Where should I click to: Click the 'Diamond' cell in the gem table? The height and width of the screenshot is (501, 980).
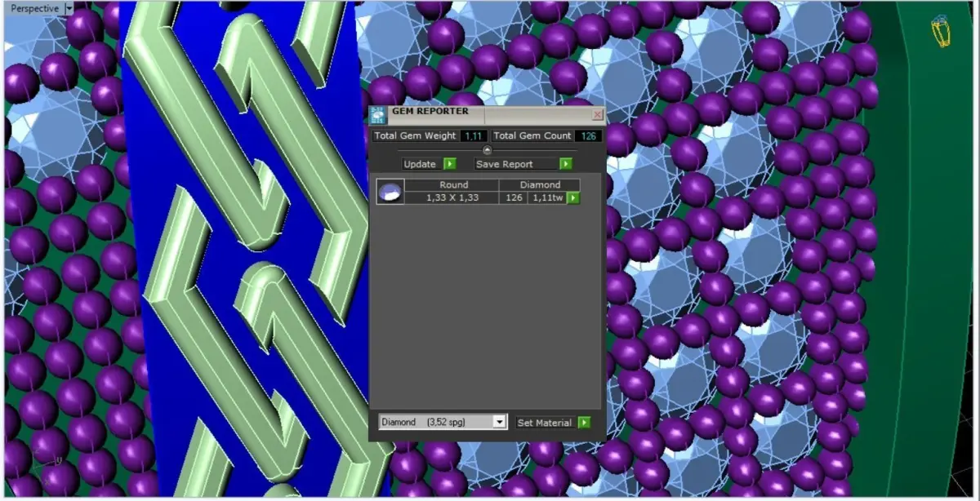pyautogui.click(x=540, y=185)
